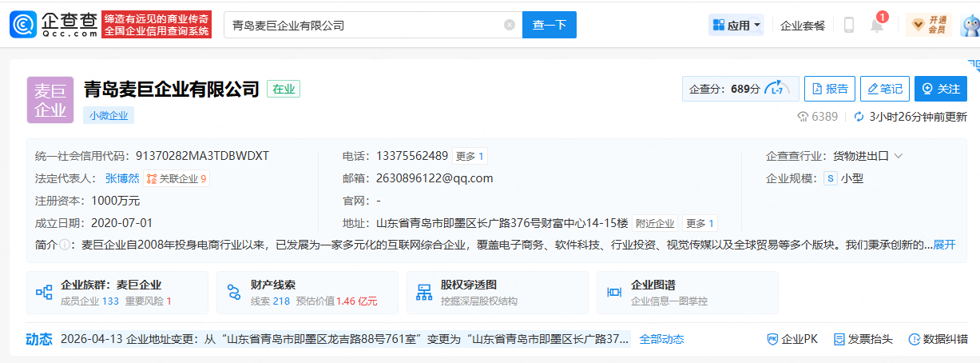
Task: Click the 查一下 search button
Action: pos(549,25)
